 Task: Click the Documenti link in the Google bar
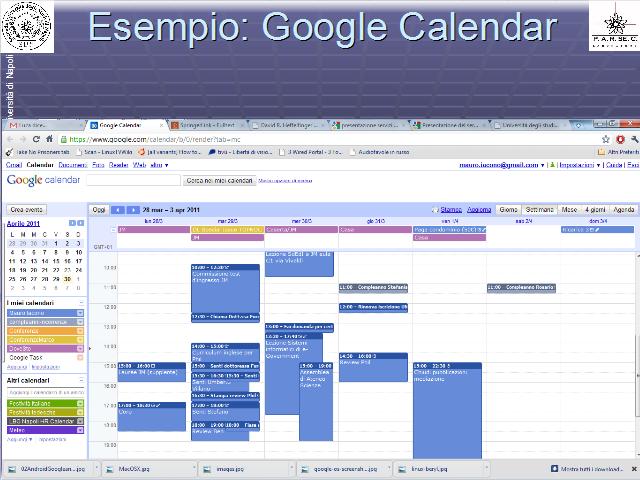(73, 165)
